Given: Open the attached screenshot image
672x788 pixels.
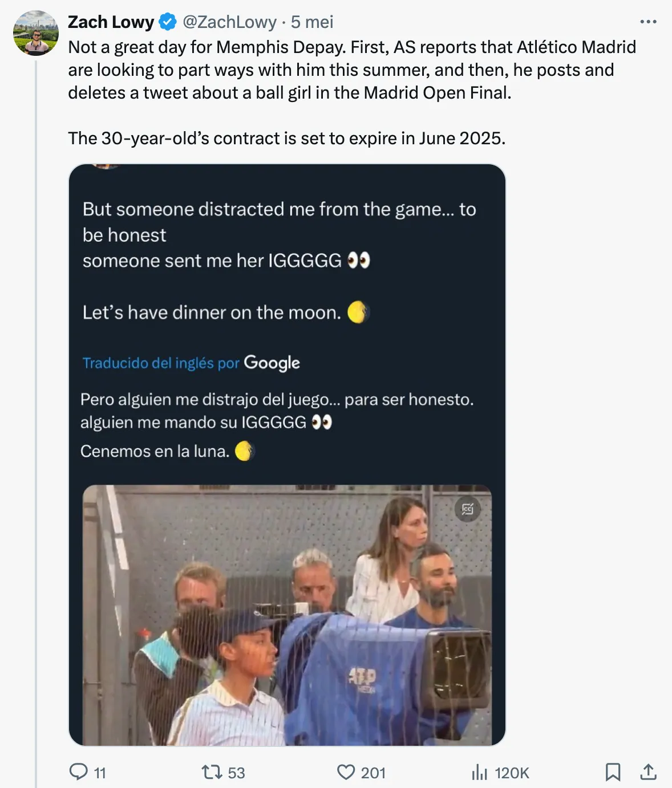Looking at the screenshot, I should (x=287, y=454).
